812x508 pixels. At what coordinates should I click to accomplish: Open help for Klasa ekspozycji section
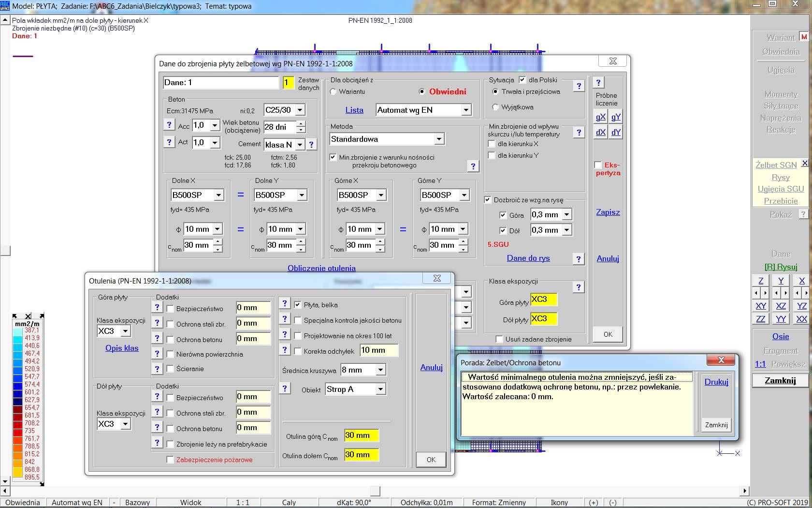[x=578, y=287]
